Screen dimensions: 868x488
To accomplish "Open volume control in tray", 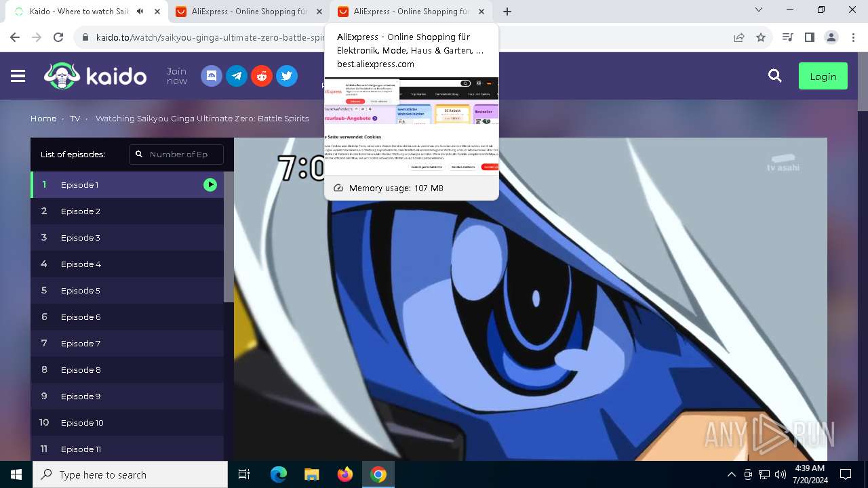I will (x=781, y=474).
